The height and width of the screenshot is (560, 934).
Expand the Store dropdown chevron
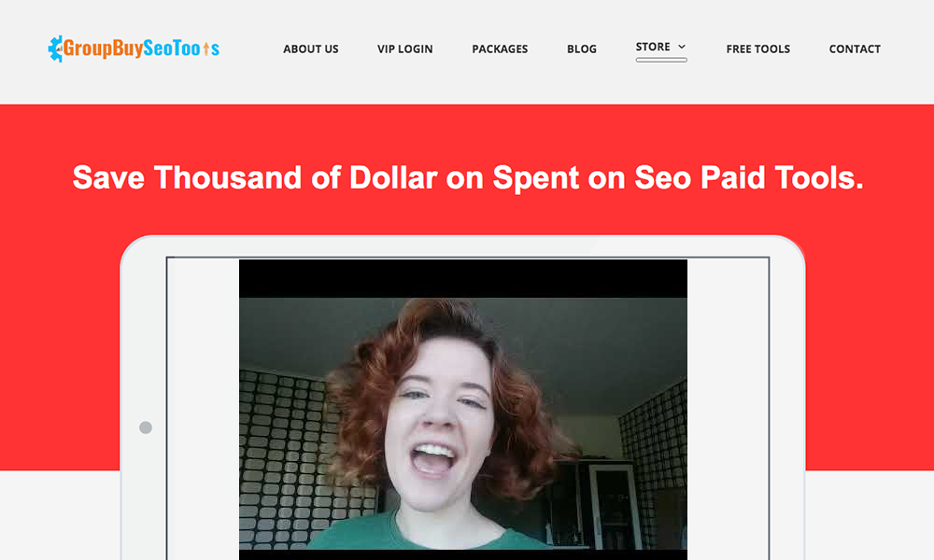pyautogui.click(x=682, y=47)
